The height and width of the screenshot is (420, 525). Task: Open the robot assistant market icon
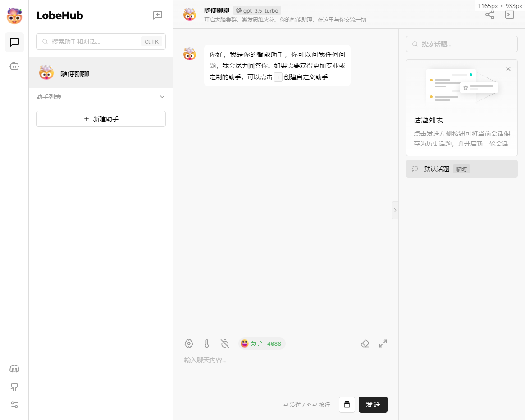(14, 66)
